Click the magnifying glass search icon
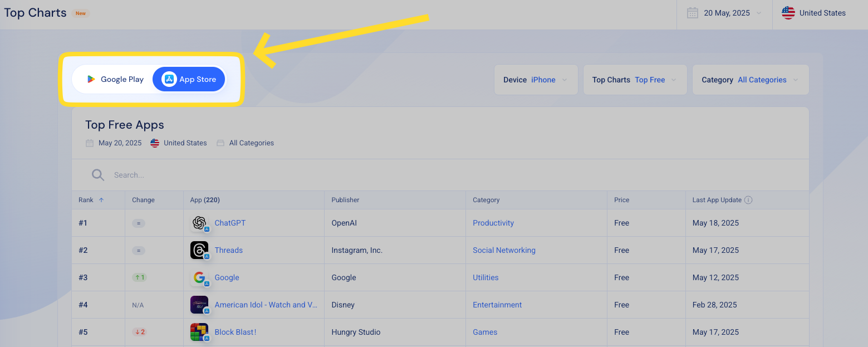 tap(98, 175)
